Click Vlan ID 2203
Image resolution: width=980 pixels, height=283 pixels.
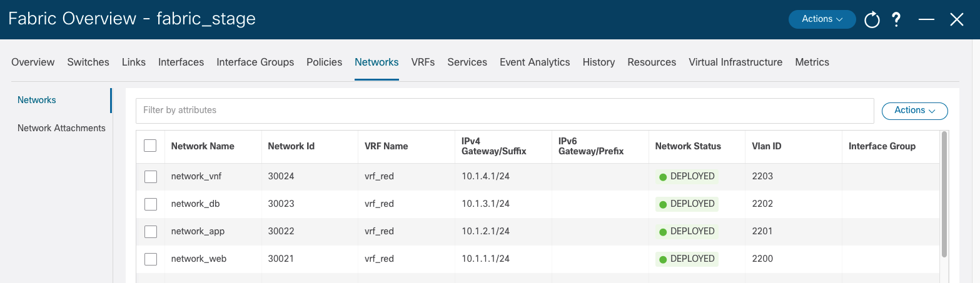762,176
